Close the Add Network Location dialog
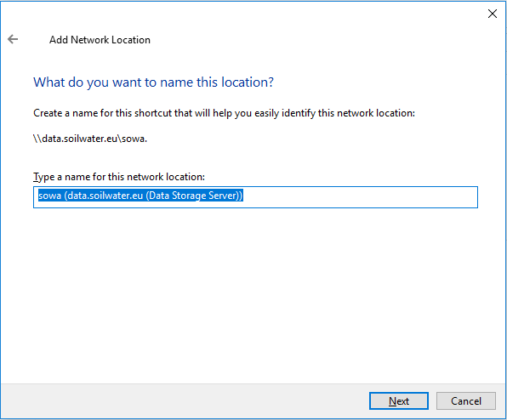507x420 pixels. [x=493, y=14]
